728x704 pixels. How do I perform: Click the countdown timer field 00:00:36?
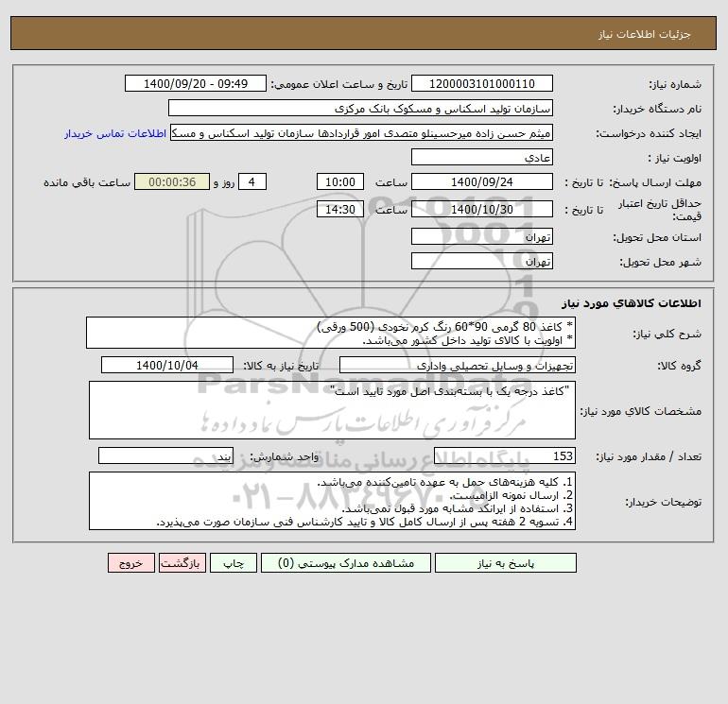click(172, 182)
